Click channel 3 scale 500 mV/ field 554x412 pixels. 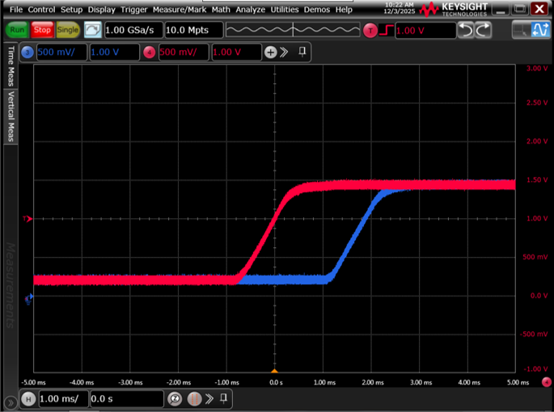coord(61,52)
